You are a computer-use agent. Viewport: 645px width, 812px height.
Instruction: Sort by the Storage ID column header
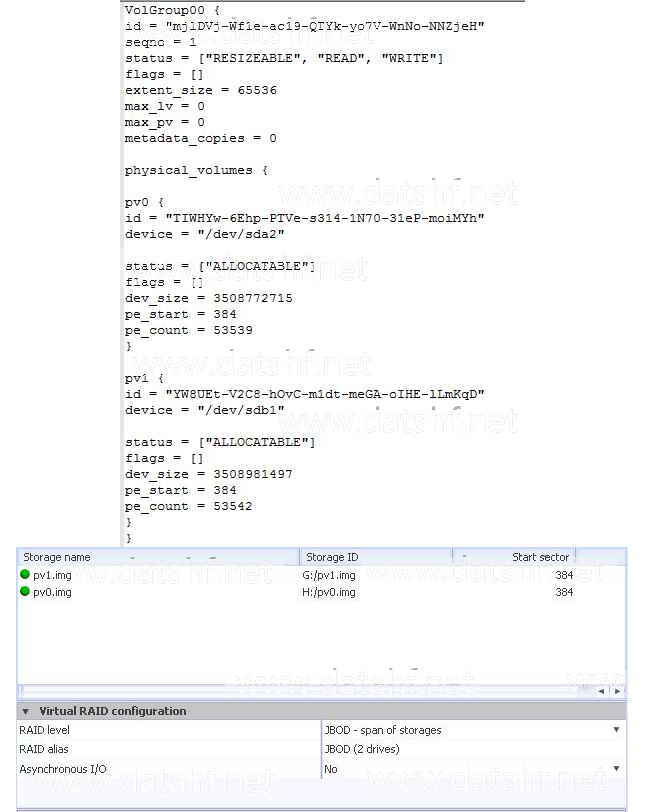(x=376, y=557)
